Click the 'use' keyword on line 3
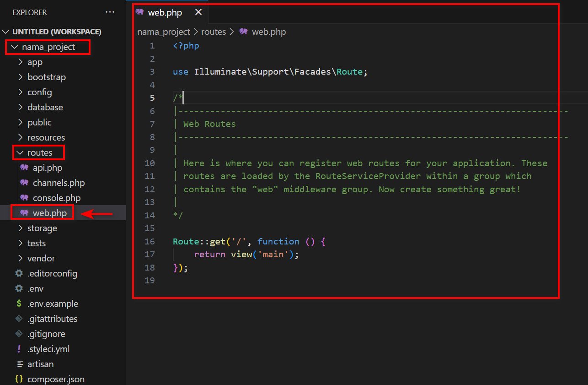 pyautogui.click(x=181, y=72)
